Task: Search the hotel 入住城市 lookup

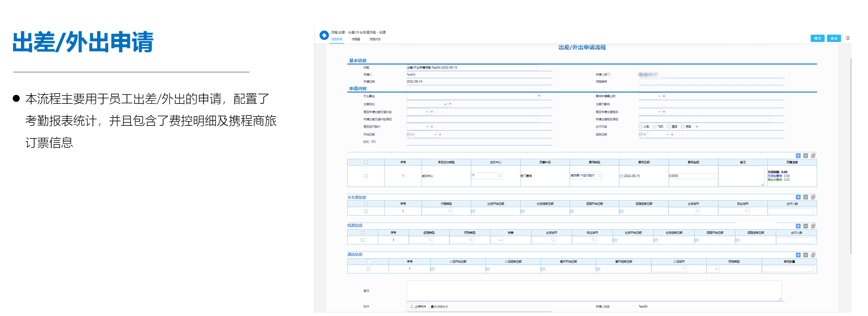Action: 684,269
